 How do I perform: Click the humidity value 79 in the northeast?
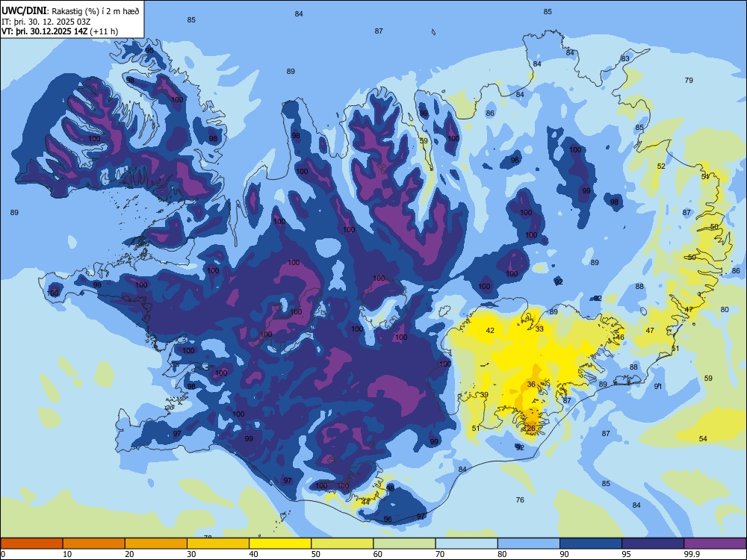click(x=689, y=80)
